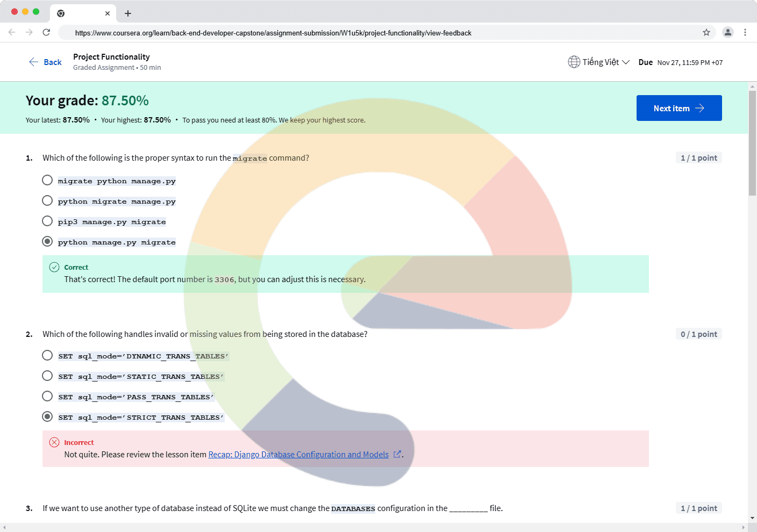Image resolution: width=757 pixels, height=532 pixels.
Task: Select 'migrate python manage.py' radio option
Action: click(x=47, y=181)
